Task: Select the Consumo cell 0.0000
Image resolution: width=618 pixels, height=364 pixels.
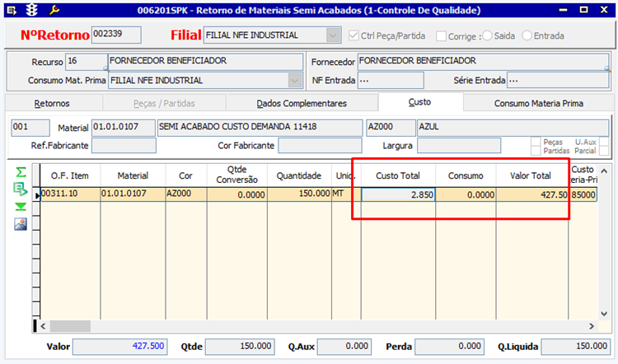Action: coord(466,194)
